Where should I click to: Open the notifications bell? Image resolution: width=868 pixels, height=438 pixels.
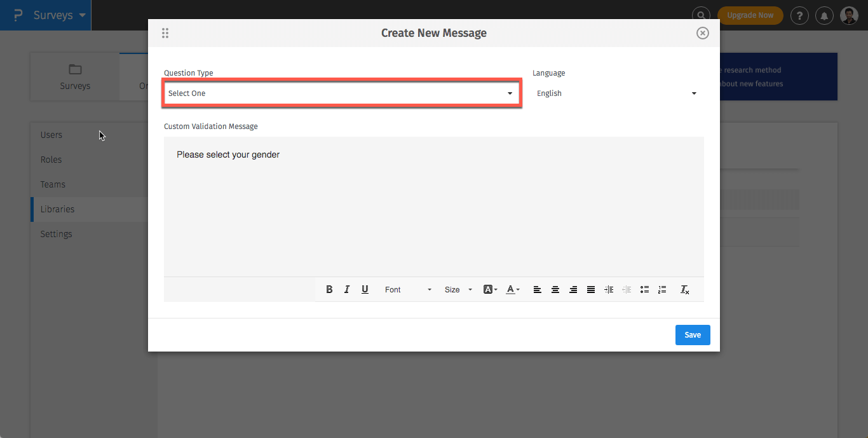tap(824, 15)
